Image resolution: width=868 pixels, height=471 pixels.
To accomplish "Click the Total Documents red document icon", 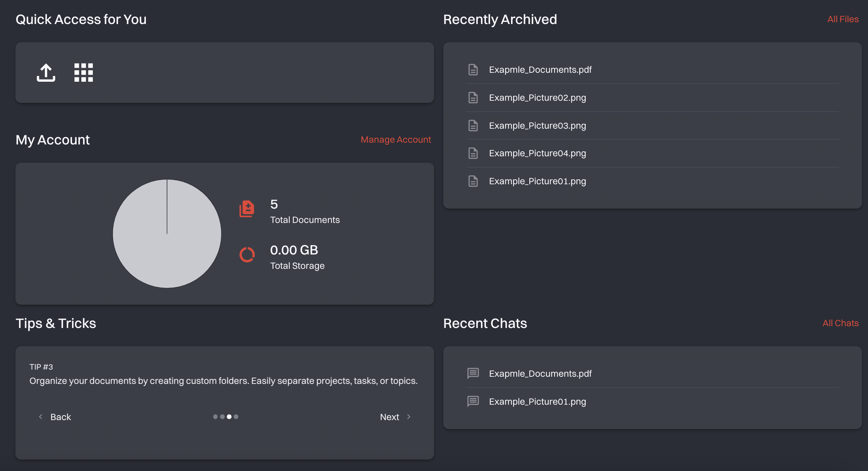I will pyautogui.click(x=247, y=209).
